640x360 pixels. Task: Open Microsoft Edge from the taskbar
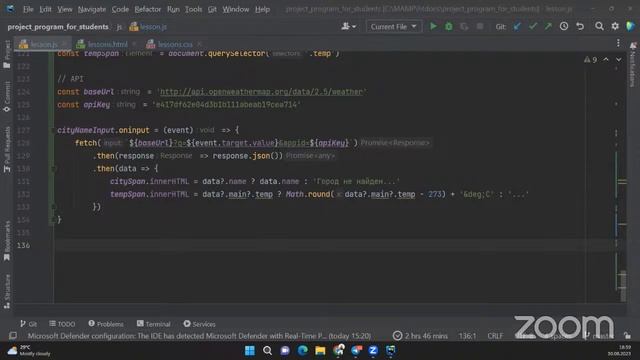tap(302, 350)
